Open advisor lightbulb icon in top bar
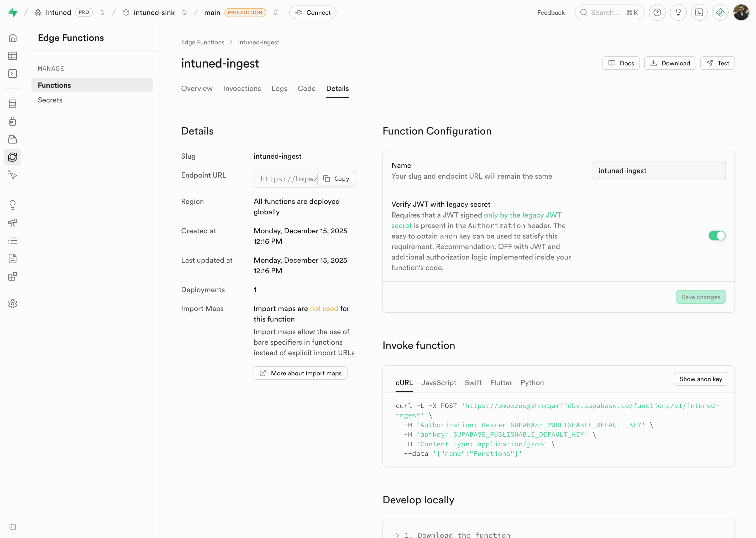The height and width of the screenshot is (538, 756). (x=678, y=13)
